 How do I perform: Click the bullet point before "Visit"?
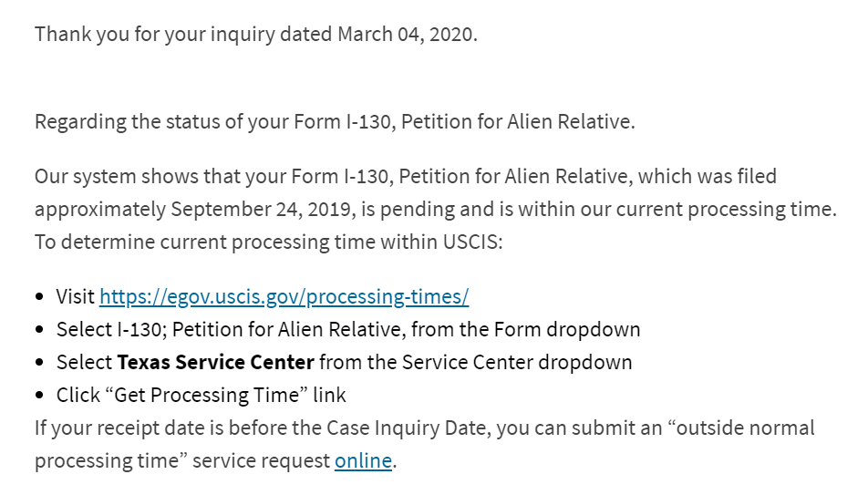(39, 297)
